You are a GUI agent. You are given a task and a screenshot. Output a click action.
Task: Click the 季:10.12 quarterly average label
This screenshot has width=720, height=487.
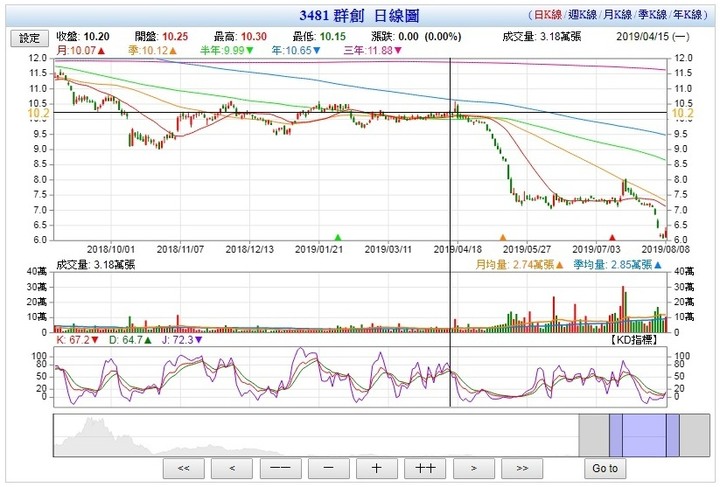pyautogui.click(x=152, y=50)
